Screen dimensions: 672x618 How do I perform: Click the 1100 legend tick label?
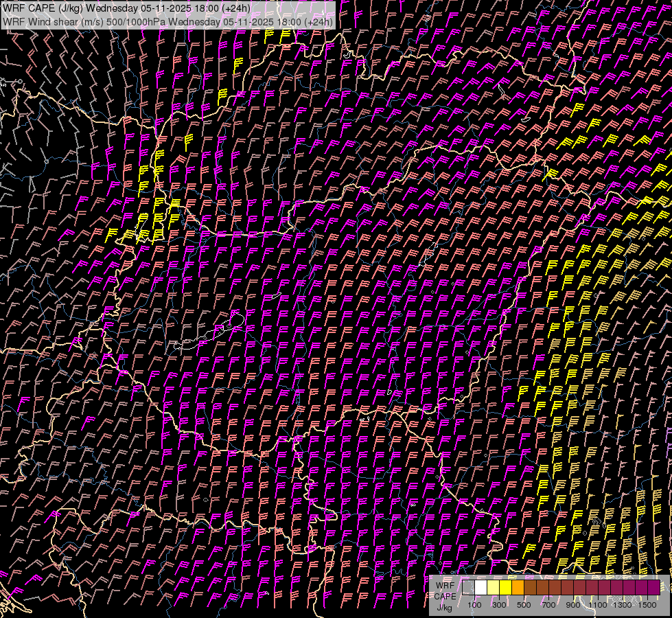(598, 605)
